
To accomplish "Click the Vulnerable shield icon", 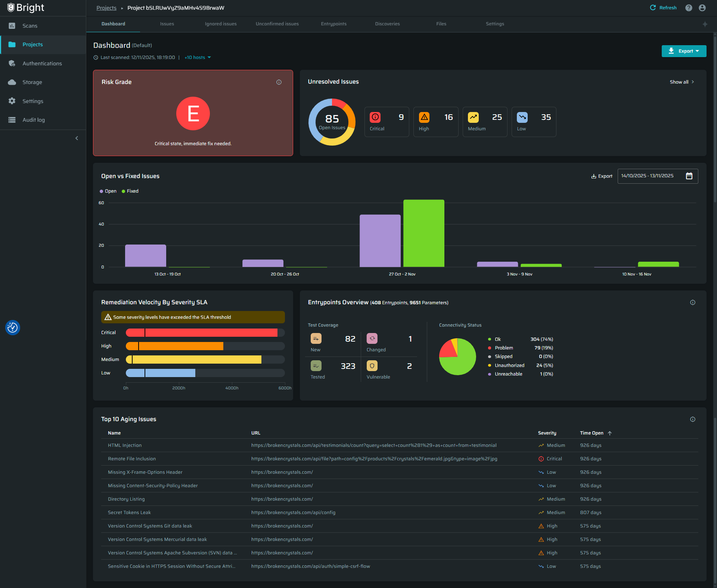I will click(x=372, y=366).
